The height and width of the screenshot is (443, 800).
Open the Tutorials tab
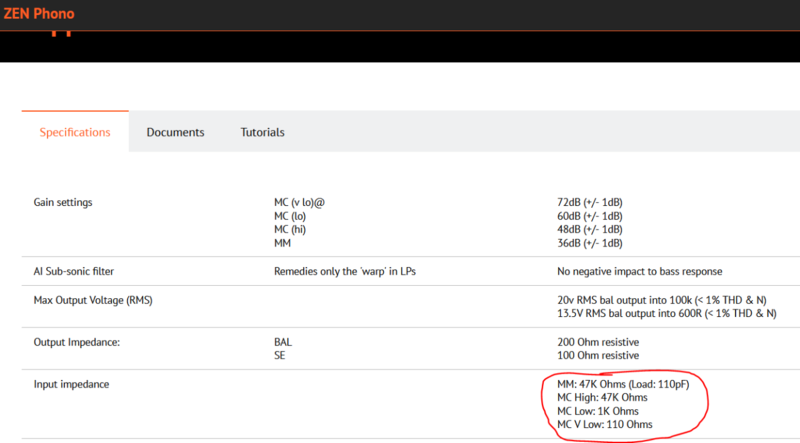(262, 132)
